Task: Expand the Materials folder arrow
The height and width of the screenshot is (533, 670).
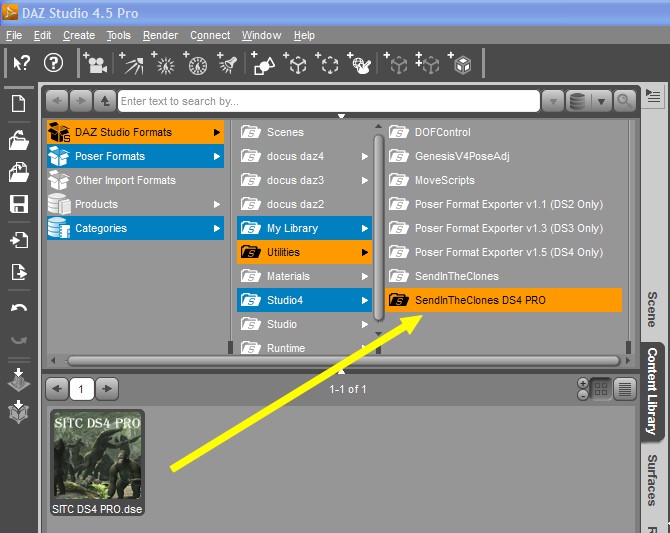Action: [364, 276]
